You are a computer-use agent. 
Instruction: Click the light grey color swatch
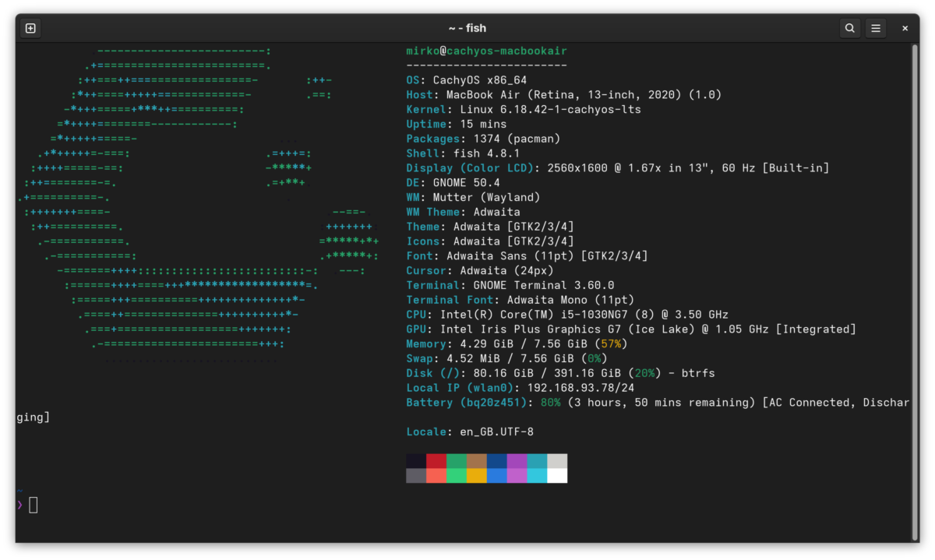coord(558,461)
